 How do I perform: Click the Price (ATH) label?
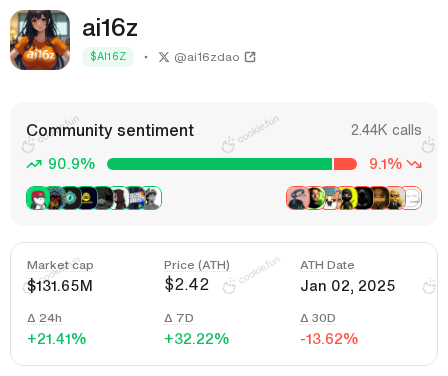pyautogui.click(x=197, y=265)
